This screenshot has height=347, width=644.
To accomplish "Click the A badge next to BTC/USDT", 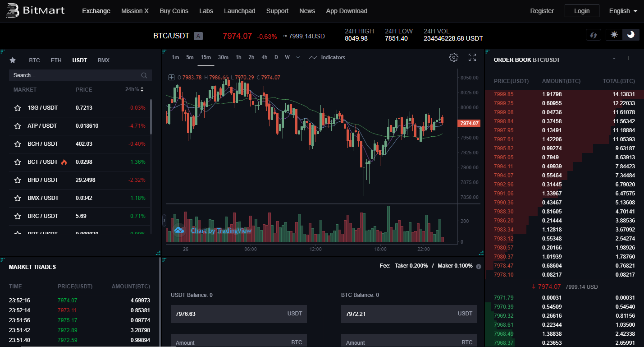I will click(198, 36).
